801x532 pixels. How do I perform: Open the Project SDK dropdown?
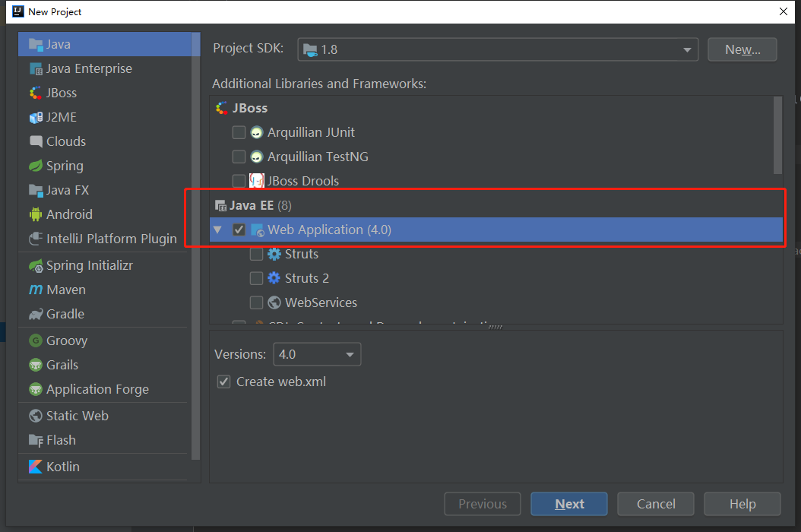(x=498, y=49)
